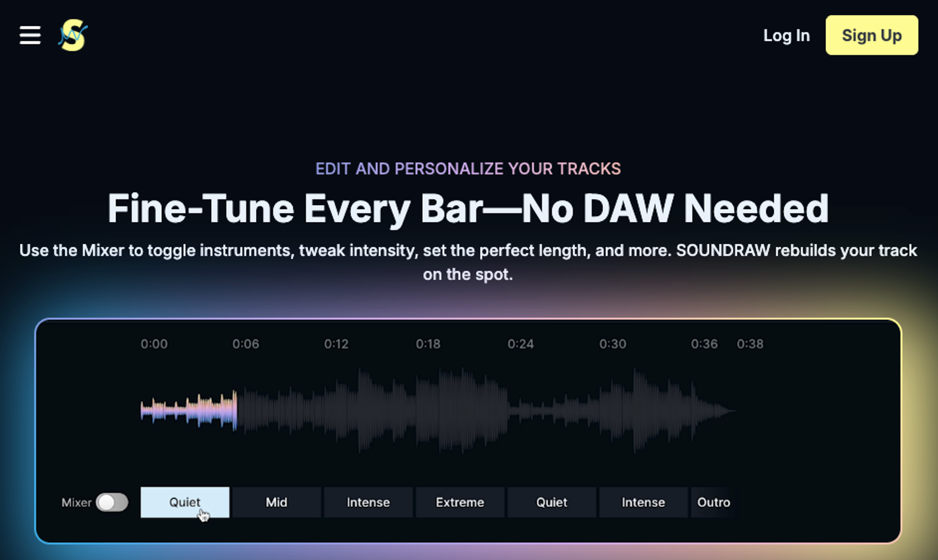This screenshot has width=938, height=560.
Task: Click the colored played portion of waveform
Action: click(x=189, y=410)
